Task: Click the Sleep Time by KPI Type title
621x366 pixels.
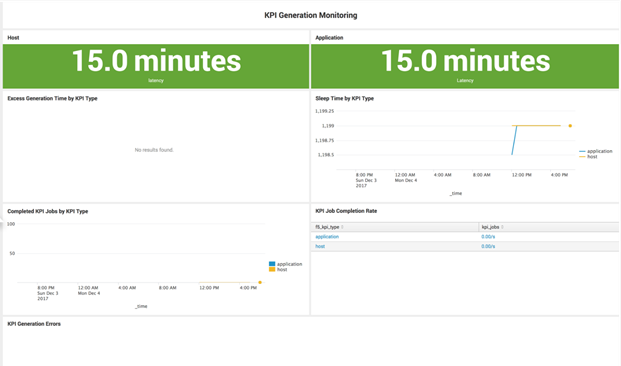Action: (344, 98)
